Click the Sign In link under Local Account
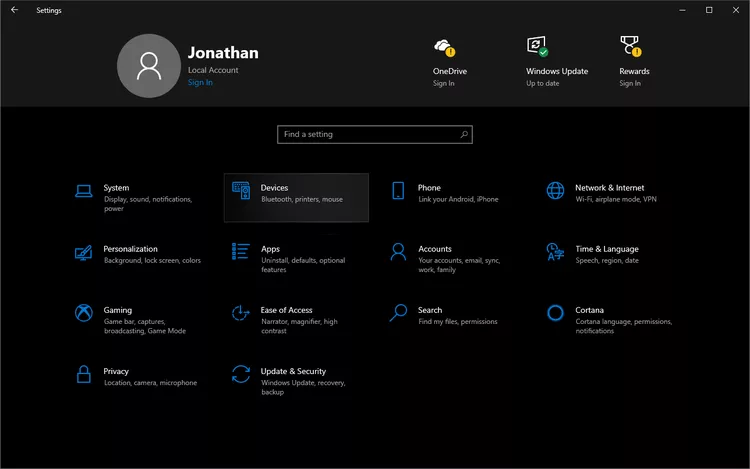 click(x=200, y=82)
